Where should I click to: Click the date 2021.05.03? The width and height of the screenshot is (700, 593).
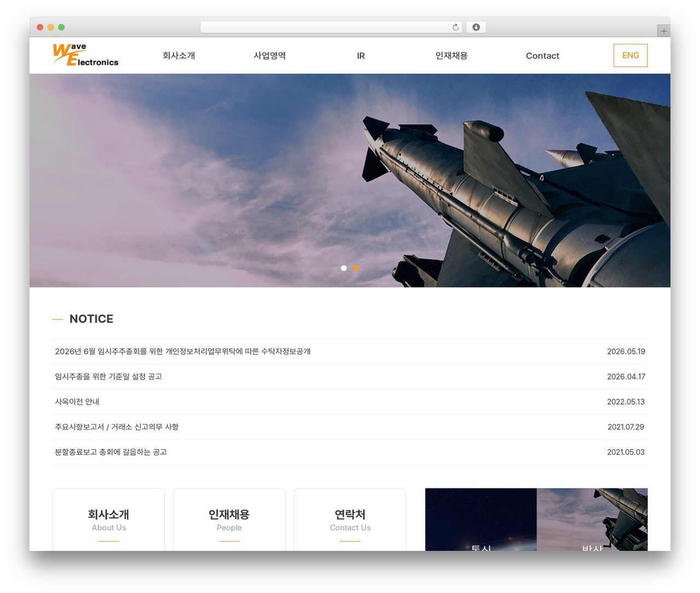point(626,452)
